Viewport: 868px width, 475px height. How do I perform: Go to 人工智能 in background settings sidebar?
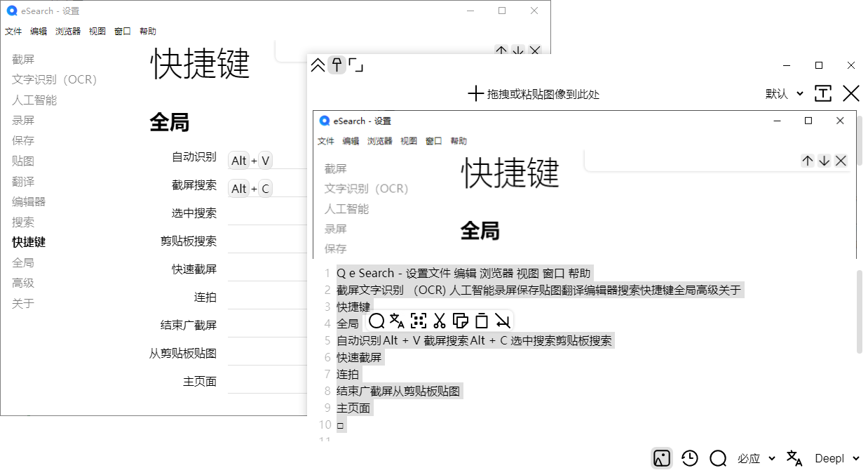tap(34, 100)
